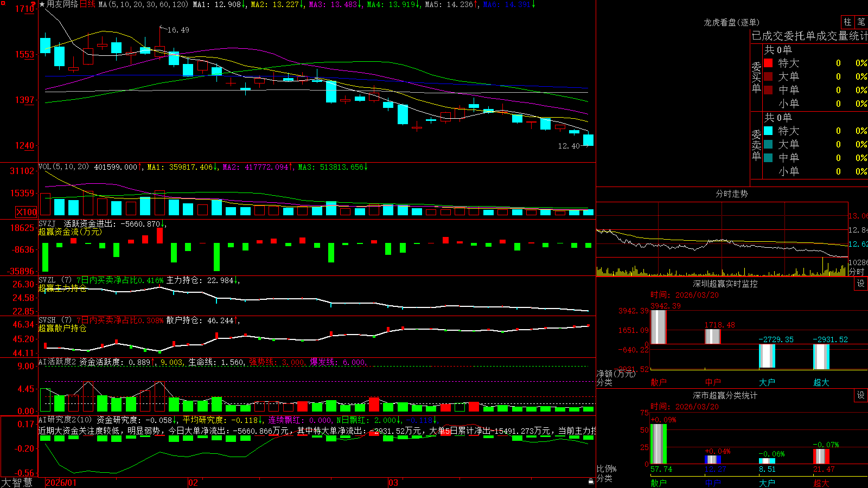The width and height of the screenshot is (868, 488).
Task: Click the 深市超赢分类统计 panel title
Action: [725, 395]
